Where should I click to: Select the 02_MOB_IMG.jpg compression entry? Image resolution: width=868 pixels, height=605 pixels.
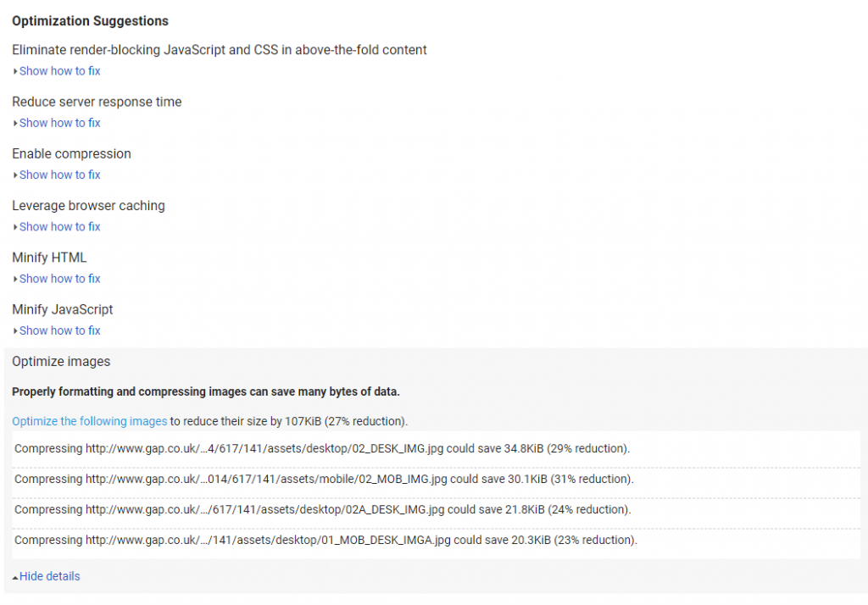pyautogui.click(x=324, y=479)
